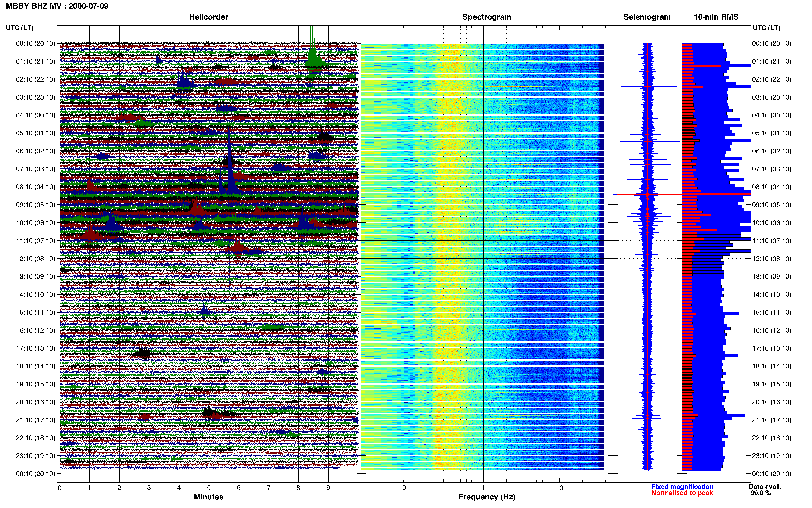Click right-side time label '08:10 (04:10)'
Screen dimensions: 812x508
(x=772, y=187)
